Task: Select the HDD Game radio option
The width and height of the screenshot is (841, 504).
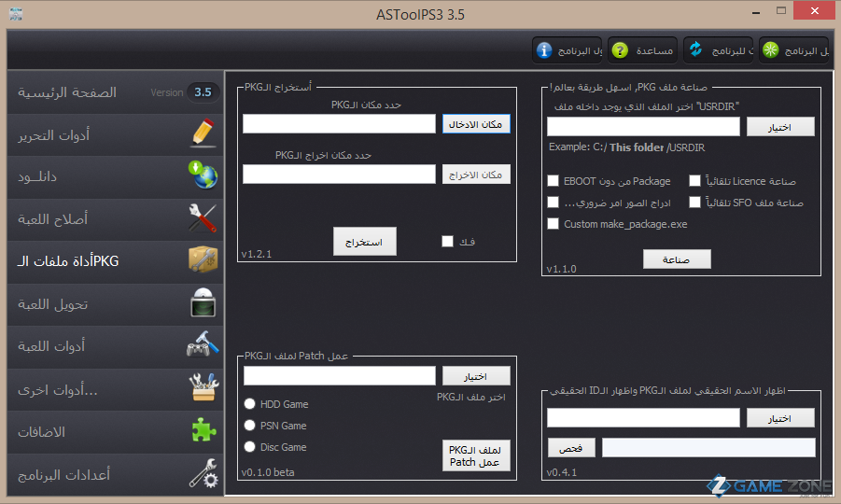Action: pyautogui.click(x=249, y=404)
